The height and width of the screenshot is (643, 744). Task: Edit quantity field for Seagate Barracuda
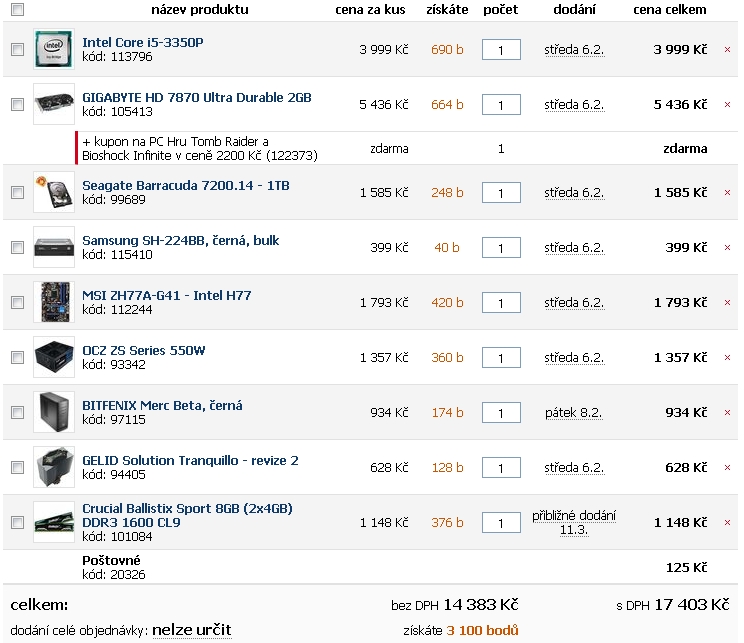point(501,193)
